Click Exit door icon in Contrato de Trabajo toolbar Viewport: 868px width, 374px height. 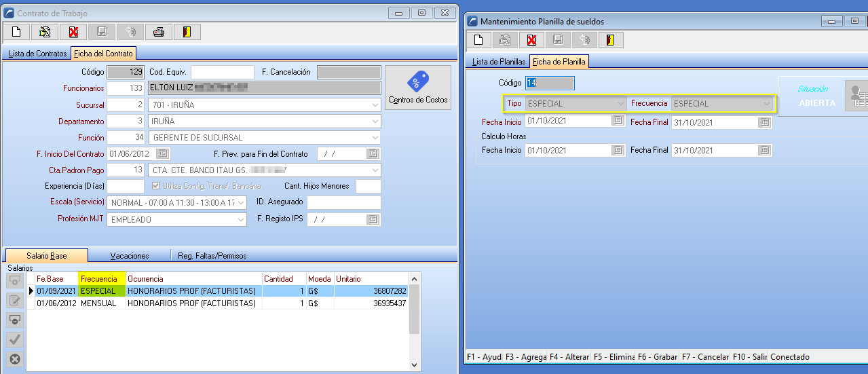pos(187,32)
